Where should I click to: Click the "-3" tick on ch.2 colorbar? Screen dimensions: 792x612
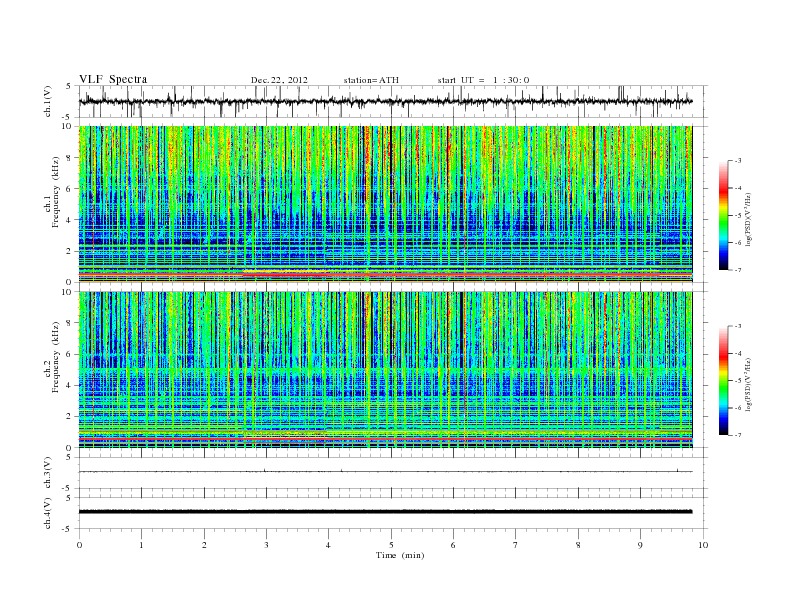click(x=738, y=326)
